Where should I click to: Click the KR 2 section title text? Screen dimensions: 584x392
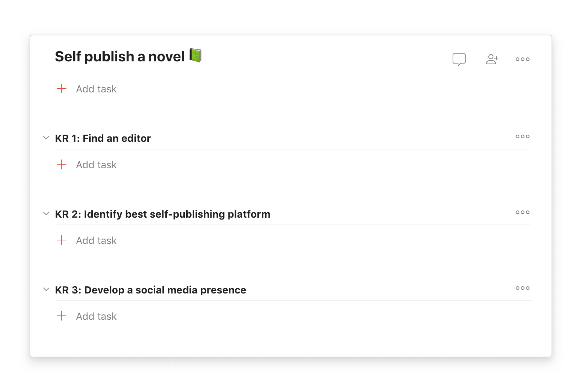163,214
